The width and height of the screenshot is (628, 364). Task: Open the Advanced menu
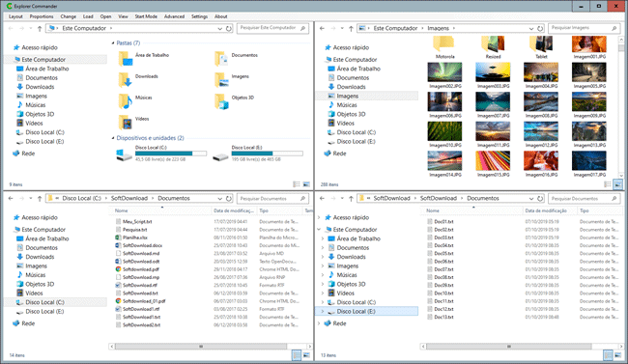click(x=174, y=16)
